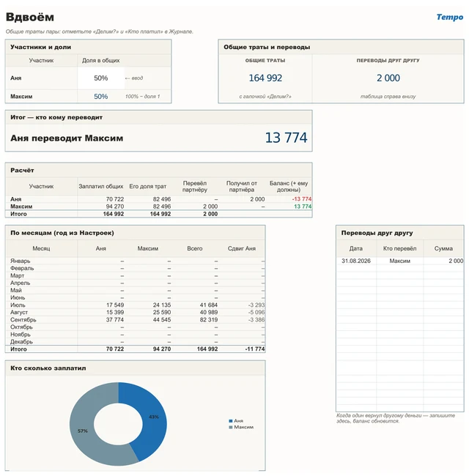Click the «Баланс (+ ему должны)» column header
The height and width of the screenshot is (476, 469).
[289, 187]
